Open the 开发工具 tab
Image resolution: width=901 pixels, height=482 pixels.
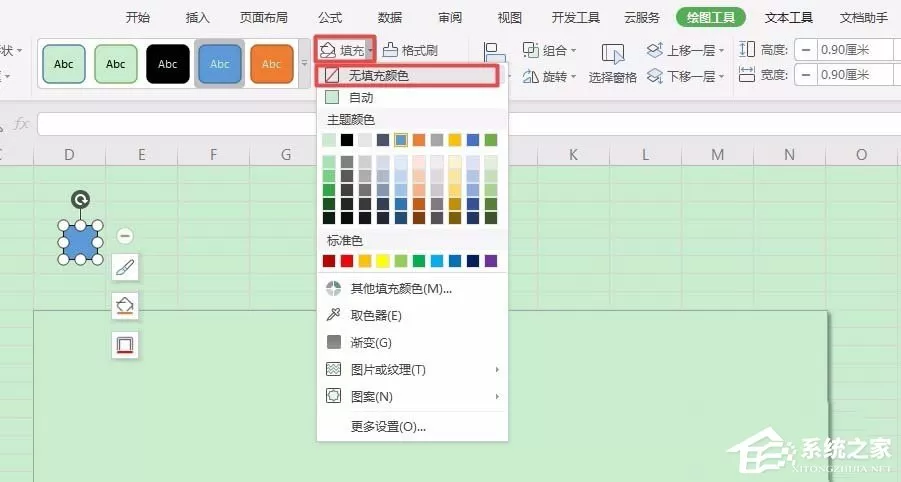point(576,17)
